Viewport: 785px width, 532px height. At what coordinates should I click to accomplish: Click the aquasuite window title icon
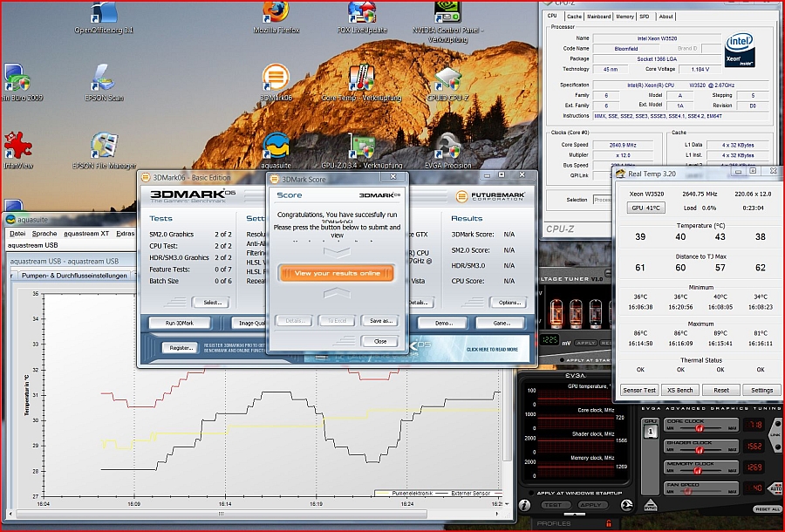[10, 219]
